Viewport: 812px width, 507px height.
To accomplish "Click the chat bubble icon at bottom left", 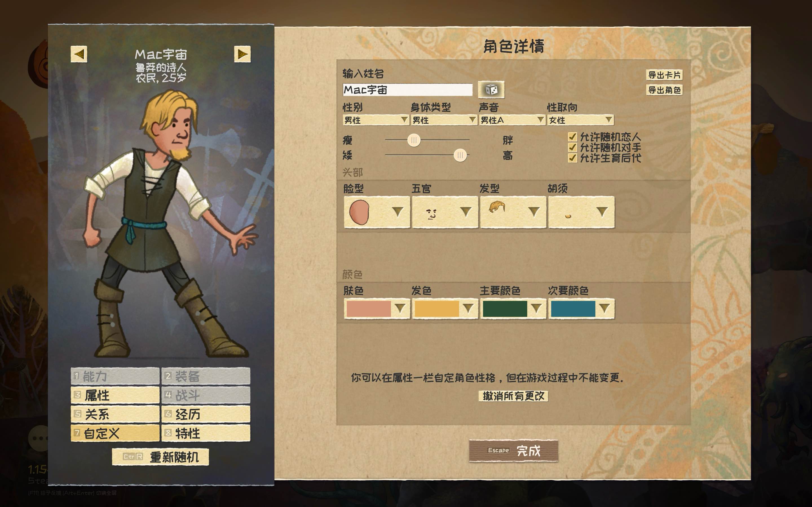I will tap(38, 438).
